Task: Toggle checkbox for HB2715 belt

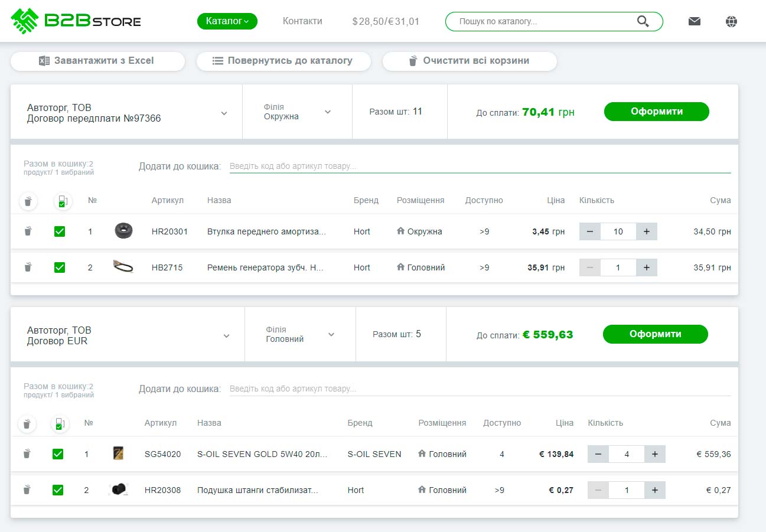Action: tap(60, 267)
